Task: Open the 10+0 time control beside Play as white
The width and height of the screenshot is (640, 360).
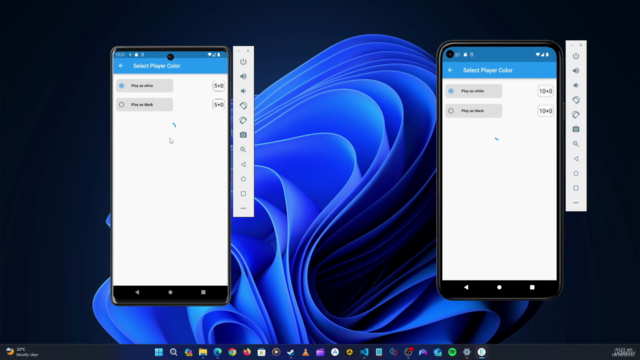Action: [x=546, y=91]
